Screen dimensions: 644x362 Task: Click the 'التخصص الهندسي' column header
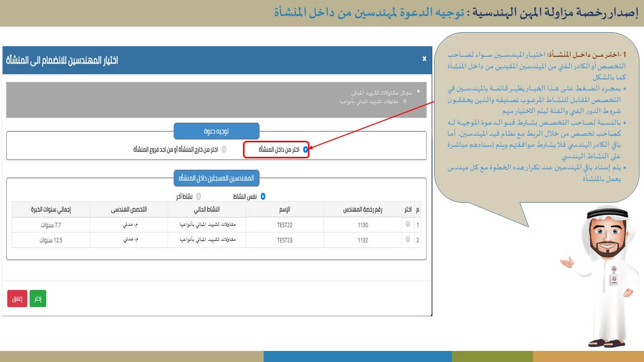pos(129,209)
